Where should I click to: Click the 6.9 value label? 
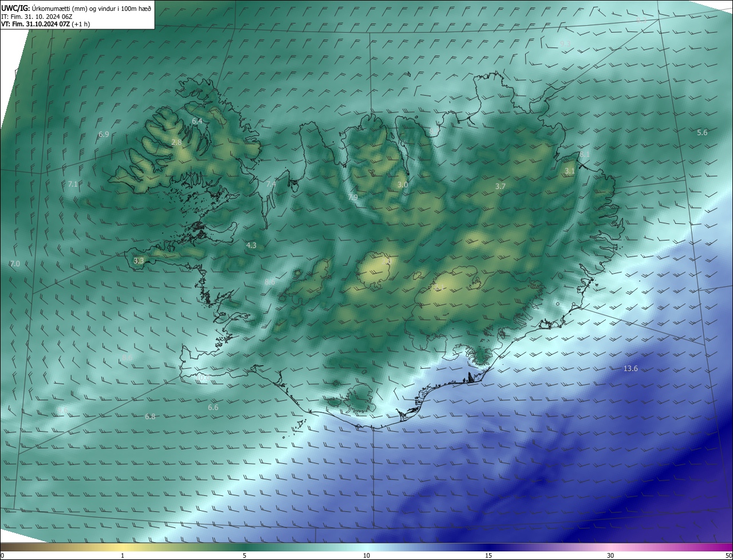104,134
